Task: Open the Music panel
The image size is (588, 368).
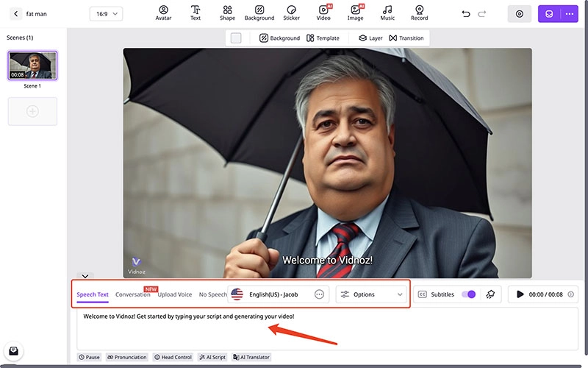Action: click(387, 13)
